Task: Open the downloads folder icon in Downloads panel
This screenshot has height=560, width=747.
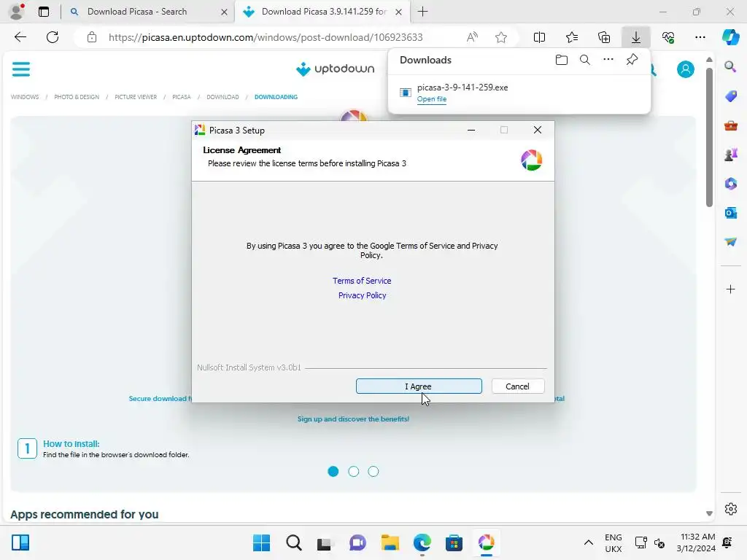Action: click(561, 60)
